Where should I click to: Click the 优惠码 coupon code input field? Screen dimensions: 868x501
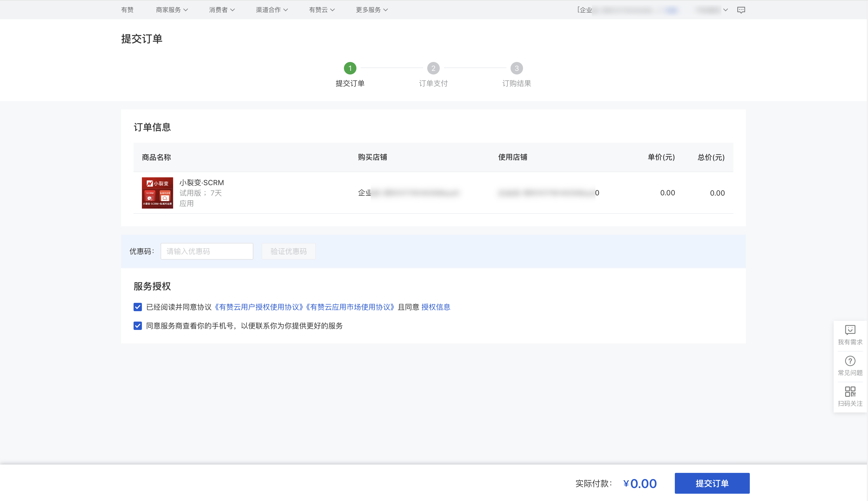point(207,251)
